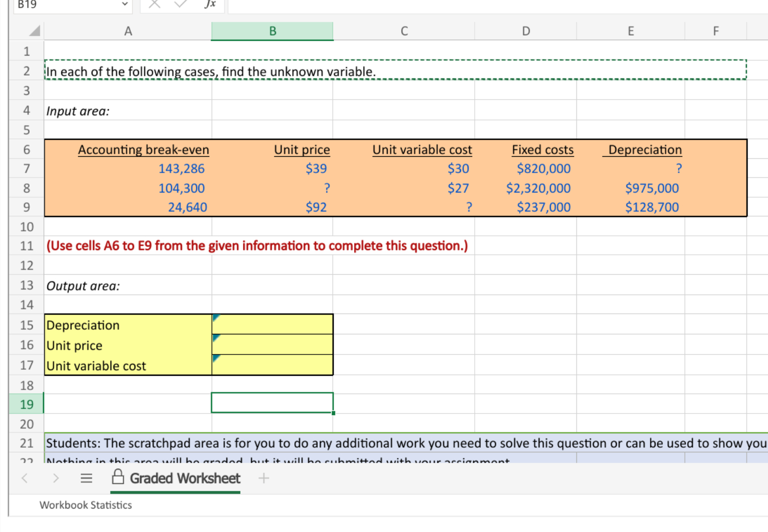This screenshot has width=768, height=532.
Task: Select the cell containing 143,286
Action: coord(128,168)
